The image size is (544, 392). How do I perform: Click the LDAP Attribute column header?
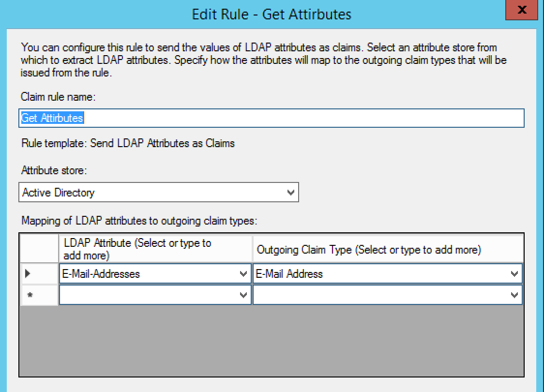tap(155, 249)
